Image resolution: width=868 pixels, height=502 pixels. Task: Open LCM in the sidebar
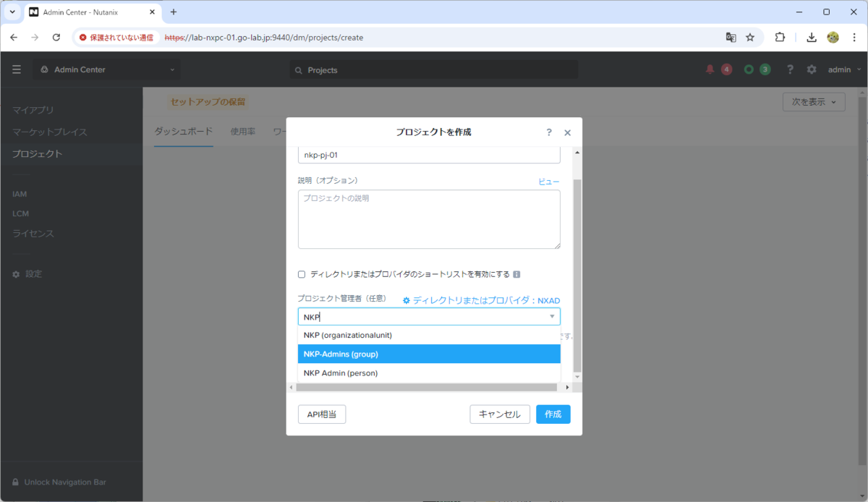tap(20, 213)
